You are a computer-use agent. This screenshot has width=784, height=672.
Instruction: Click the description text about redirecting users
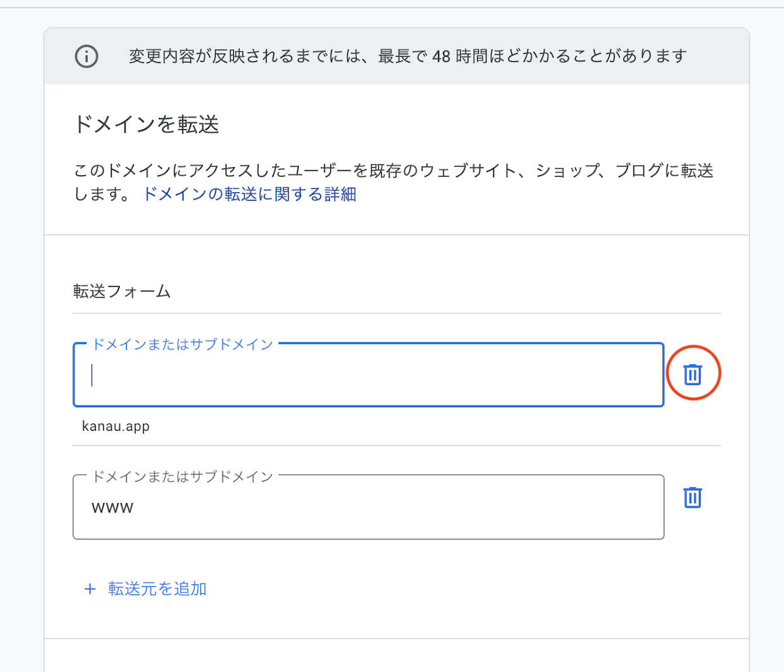pos(315,171)
